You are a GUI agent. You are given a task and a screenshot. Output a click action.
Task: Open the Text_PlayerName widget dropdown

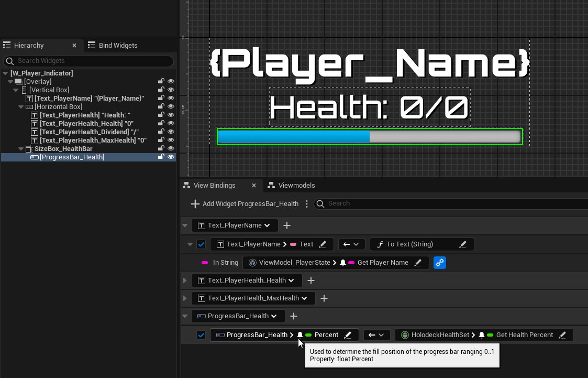[235, 225]
